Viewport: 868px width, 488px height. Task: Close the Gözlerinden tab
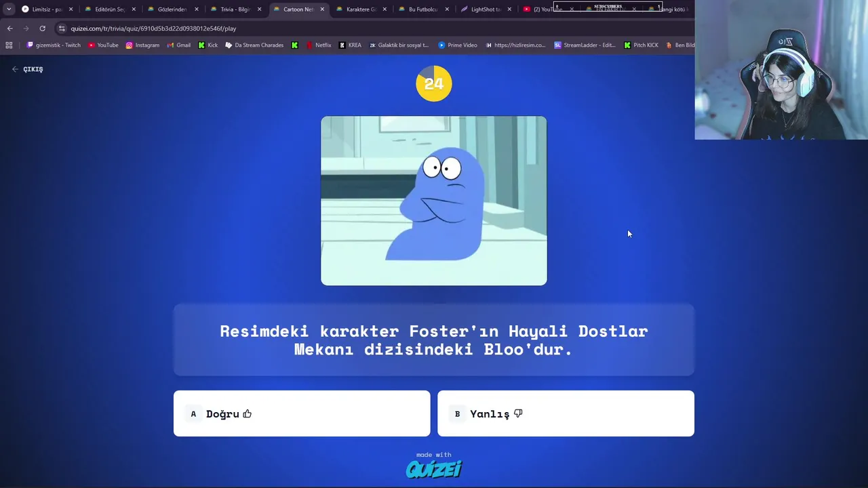[x=197, y=9]
